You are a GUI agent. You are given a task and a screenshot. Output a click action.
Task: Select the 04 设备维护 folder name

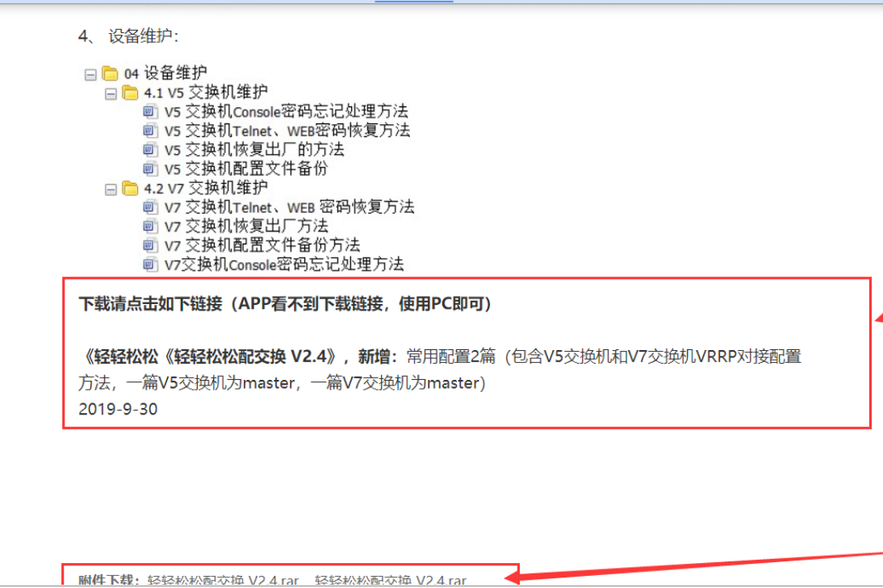(x=165, y=73)
